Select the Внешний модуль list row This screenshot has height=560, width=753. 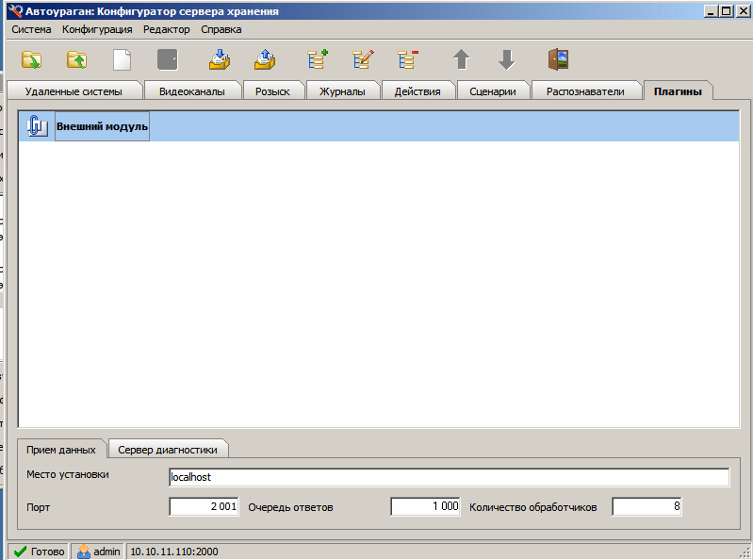pyautogui.click(x=102, y=126)
